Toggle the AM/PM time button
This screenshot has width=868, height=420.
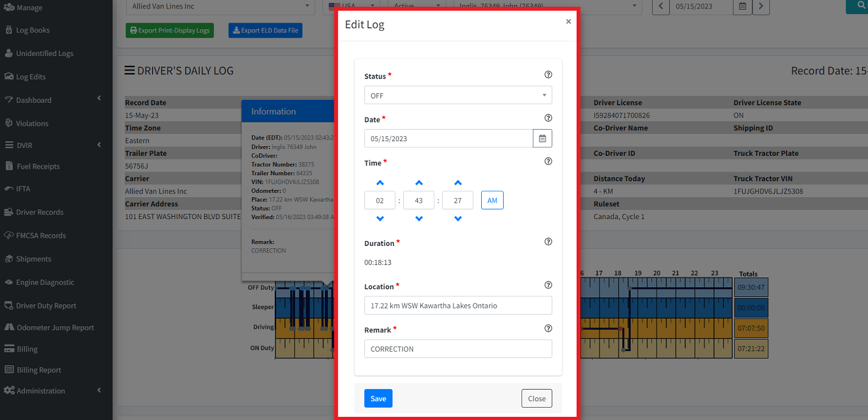coord(492,200)
